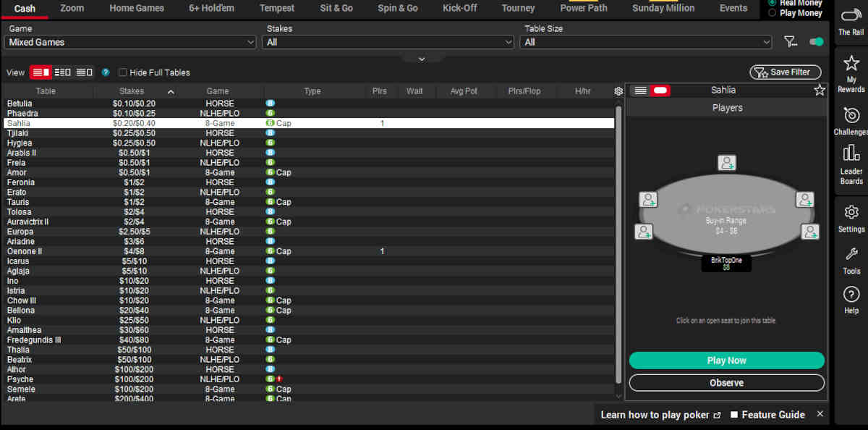
Task: Take the upper right open seat
Action: pos(805,199)
